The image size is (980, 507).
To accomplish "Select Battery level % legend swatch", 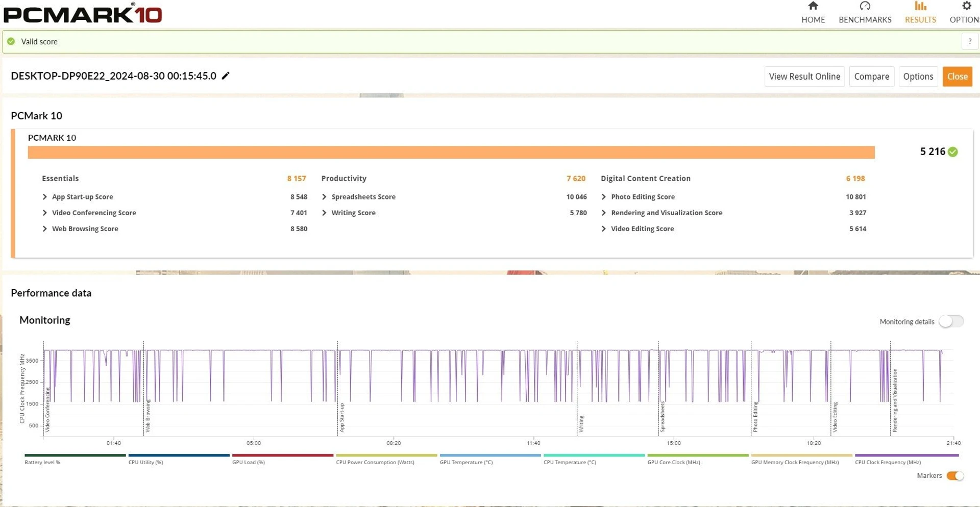I will [x=75, y=455].
